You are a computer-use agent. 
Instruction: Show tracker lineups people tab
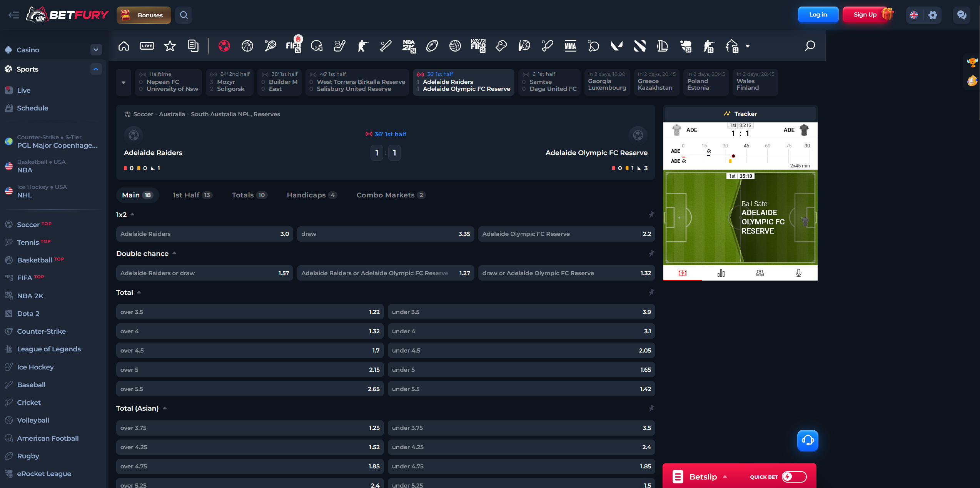760,273
